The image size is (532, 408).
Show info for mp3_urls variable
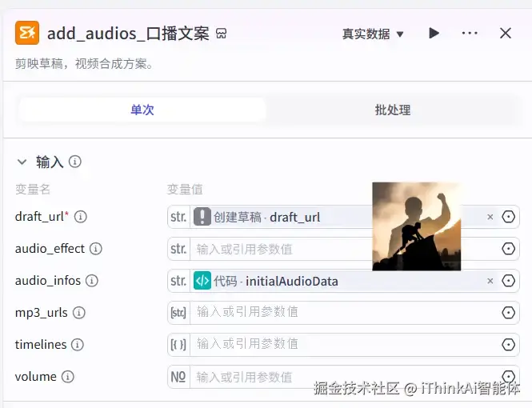coord(79,312)
